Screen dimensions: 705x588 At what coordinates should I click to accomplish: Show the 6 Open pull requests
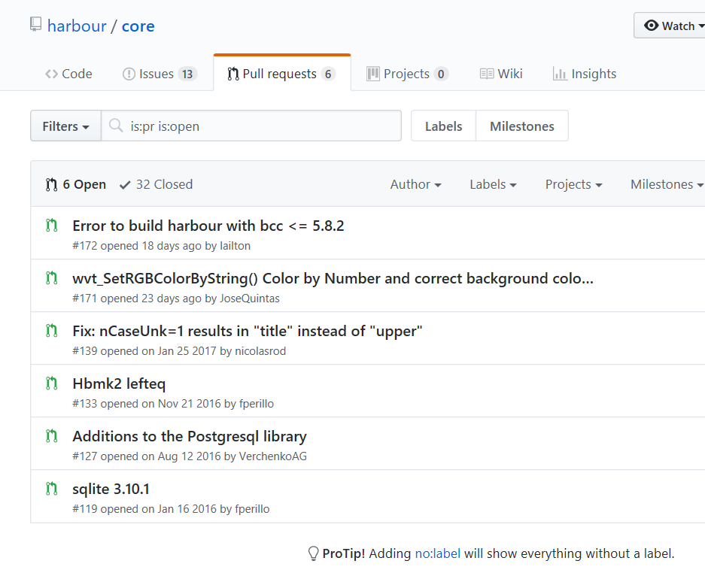click(x=75, y=184)
